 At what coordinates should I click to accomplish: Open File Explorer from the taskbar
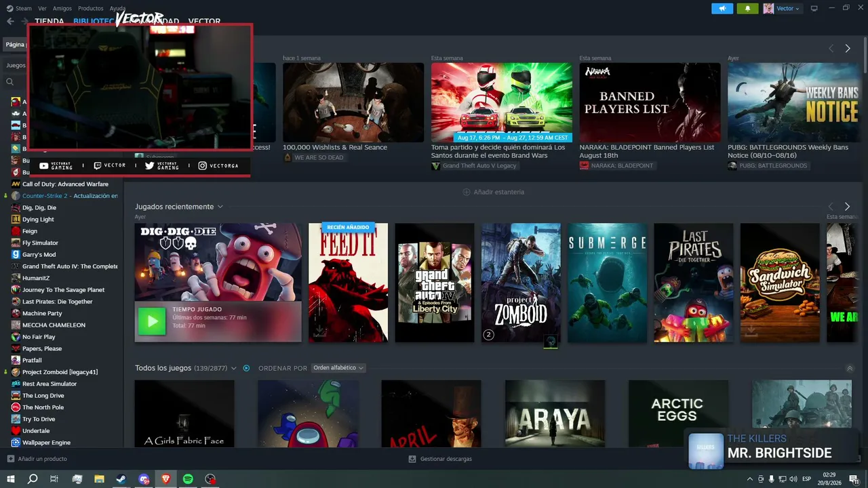pos(99,479)
